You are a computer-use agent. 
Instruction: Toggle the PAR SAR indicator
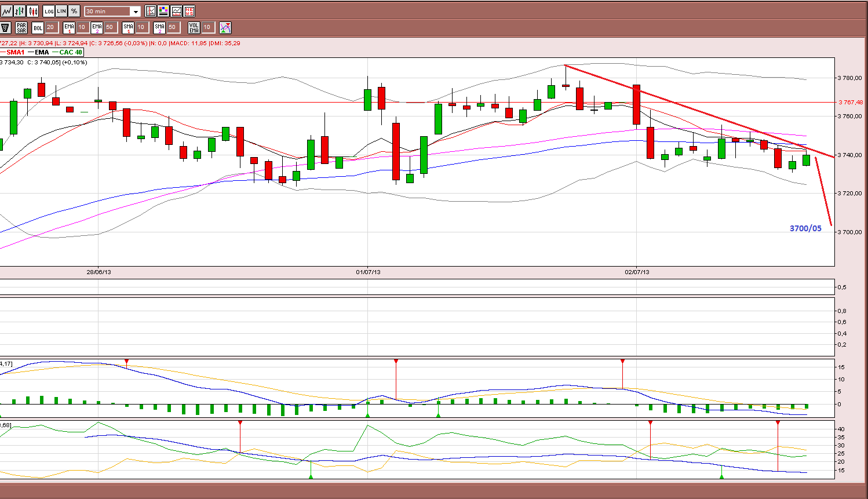click(x=21, y=27)
